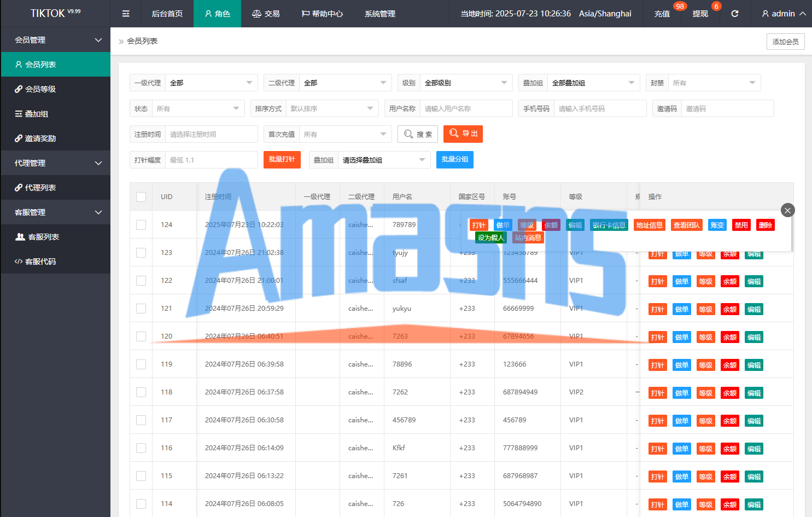Image resolution: width=812 pixels, height=517 pixels.
Task: Open withdrawal notifications with badge 6
Action: (700, 14)
